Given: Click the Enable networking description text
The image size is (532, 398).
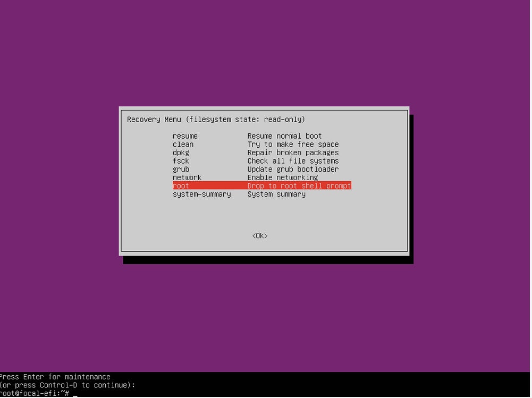Looking at the screenshot, I should click(283, 177).
